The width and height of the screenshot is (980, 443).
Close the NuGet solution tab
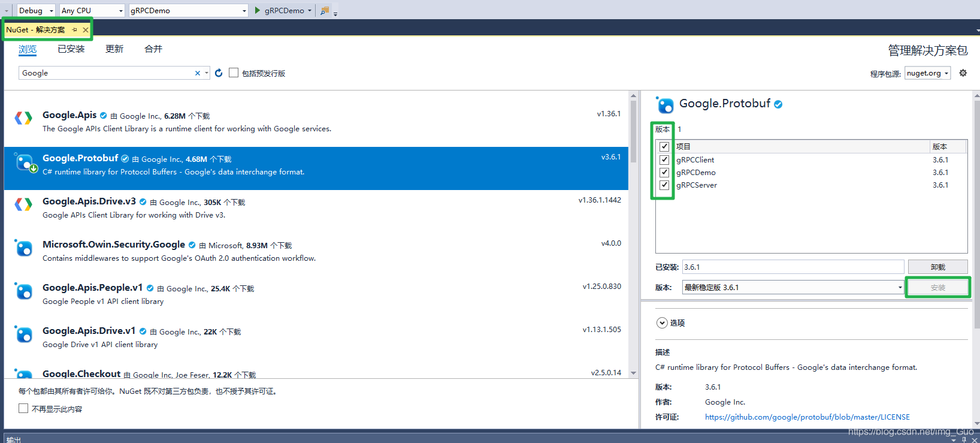click(86, 29)
